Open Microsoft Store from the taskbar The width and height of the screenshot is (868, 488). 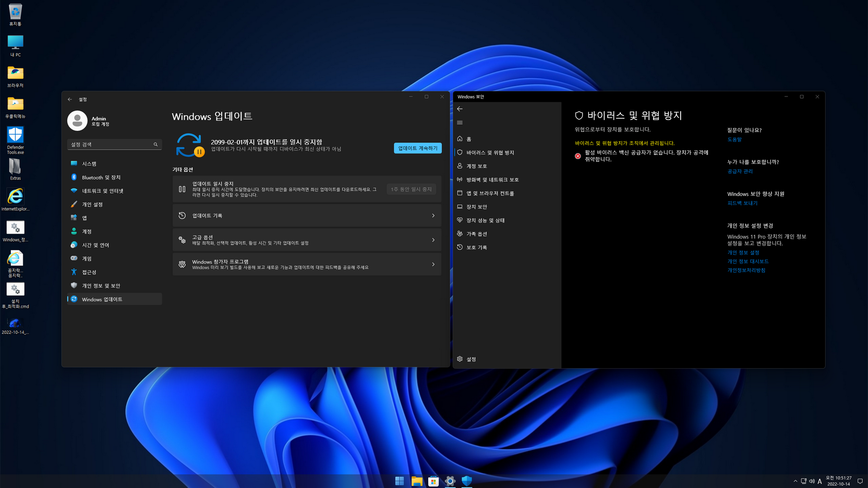point(433,481)
